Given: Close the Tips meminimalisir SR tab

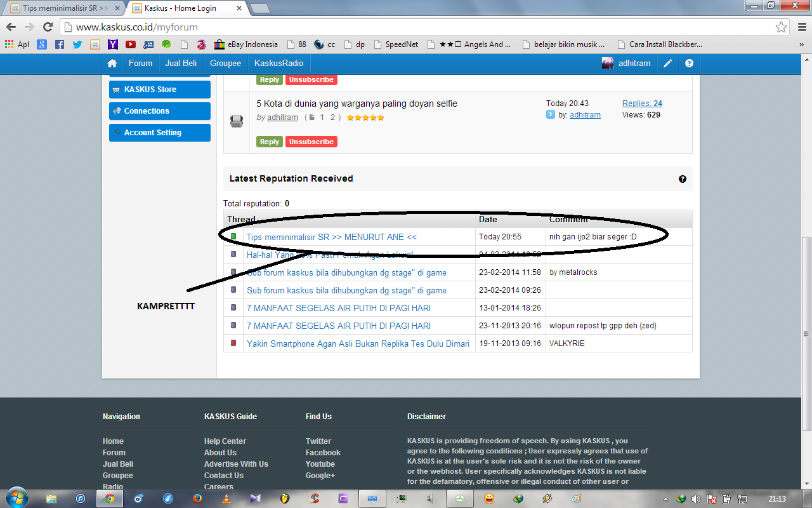Looking at the screenshot, I should tap(117, 8).
